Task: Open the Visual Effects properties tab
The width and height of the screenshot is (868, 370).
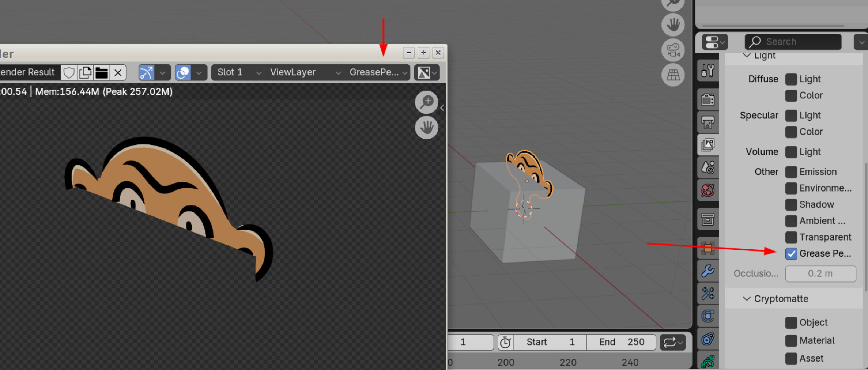Action: (708, 294)
